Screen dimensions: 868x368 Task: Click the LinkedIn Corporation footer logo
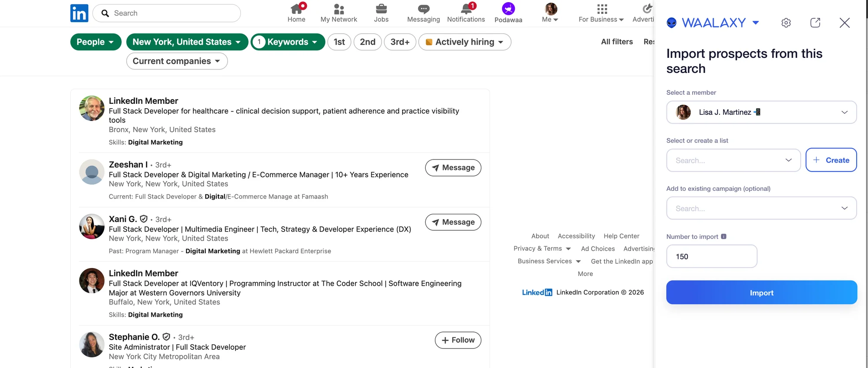[x=537, y=292]
